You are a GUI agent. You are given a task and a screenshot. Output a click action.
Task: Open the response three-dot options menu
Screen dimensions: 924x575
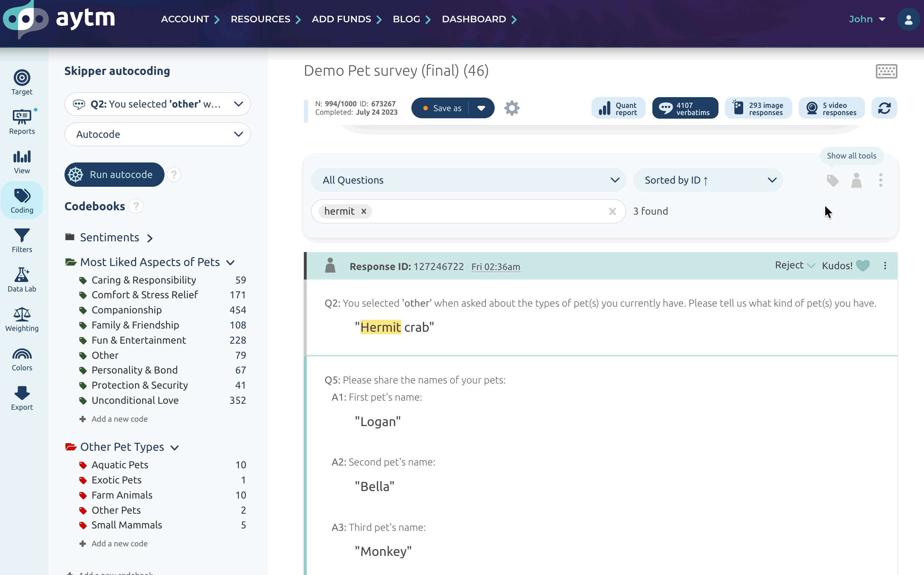[x=885, y=266]
